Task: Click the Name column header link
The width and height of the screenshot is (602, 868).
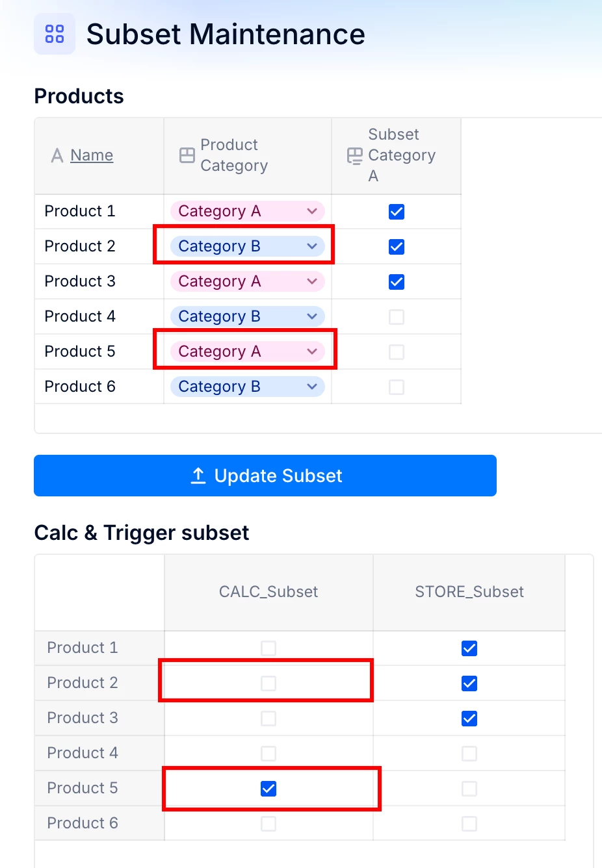Action: click(x=92, y=155)
